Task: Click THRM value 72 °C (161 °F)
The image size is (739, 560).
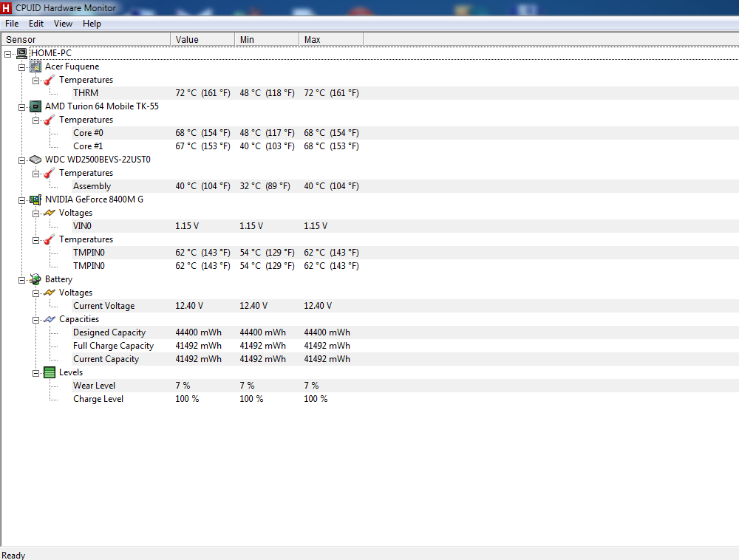Action: coord(202,93)
